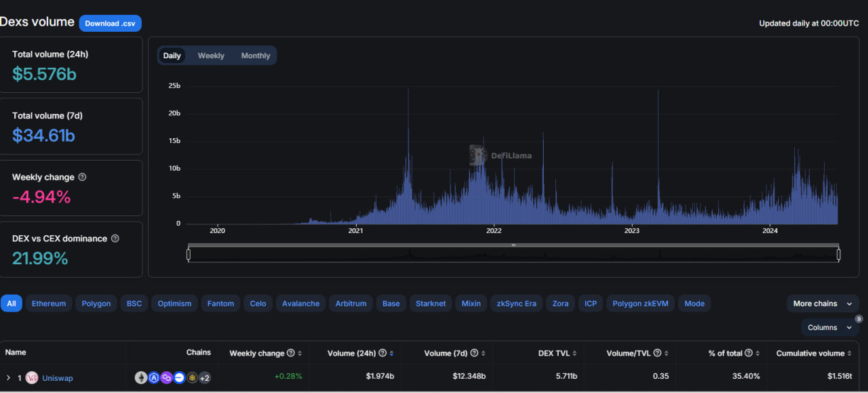868x393 pixels.
Task: Select the Arbitrum chain filter
Action: click(x=351, y=304)
